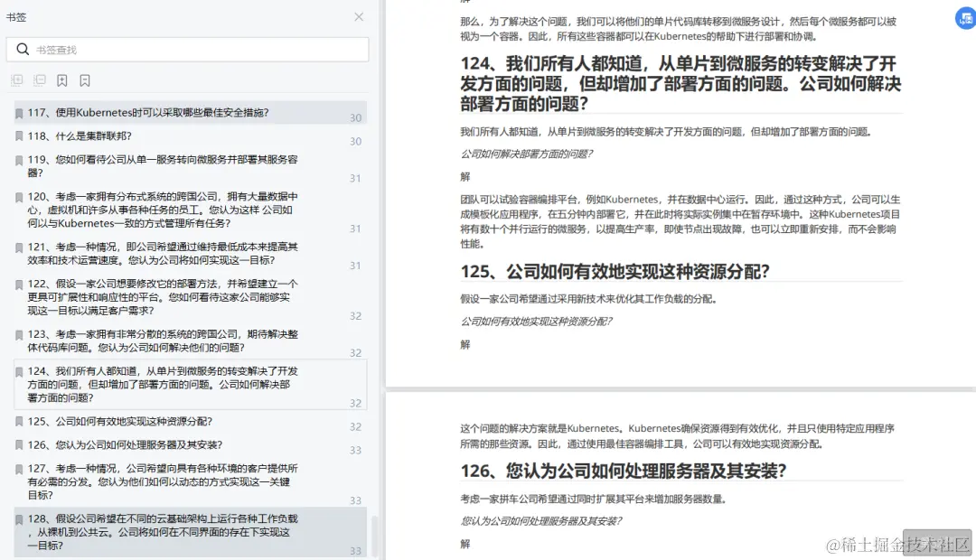This screenshot has width=976, height=560.
Task: Click italic text 公司如何有效地实现这种资源分配?
Action: click(536, 321)
